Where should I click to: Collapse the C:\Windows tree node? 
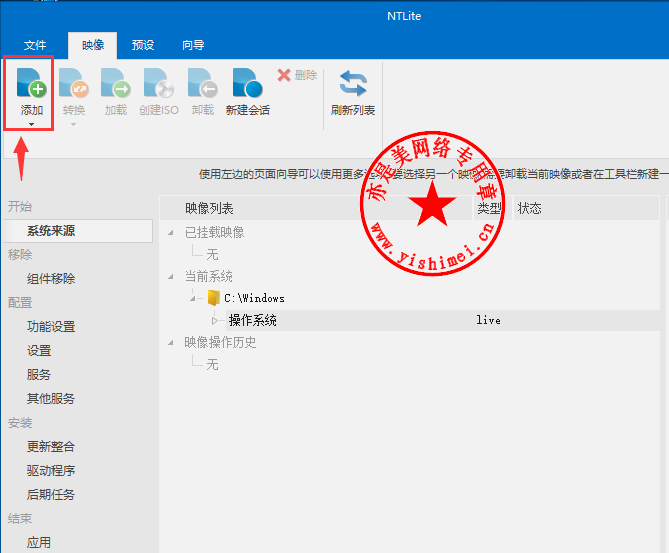(x=193, y=298)
